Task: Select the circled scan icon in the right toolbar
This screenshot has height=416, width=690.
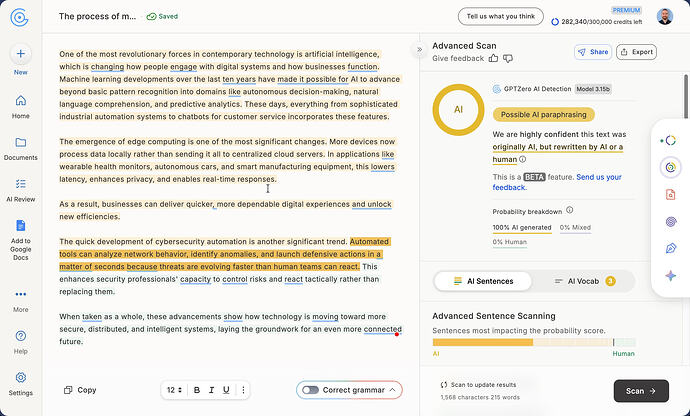Action: tap(670, 167)
